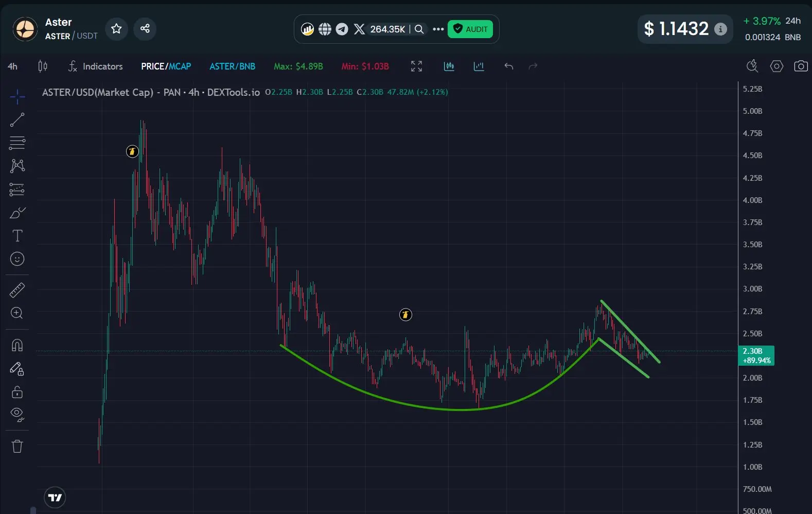The height and width of the screenshot is (514, 812).
Task: Click the 1.00B price scale label
Action: (752, 467)
